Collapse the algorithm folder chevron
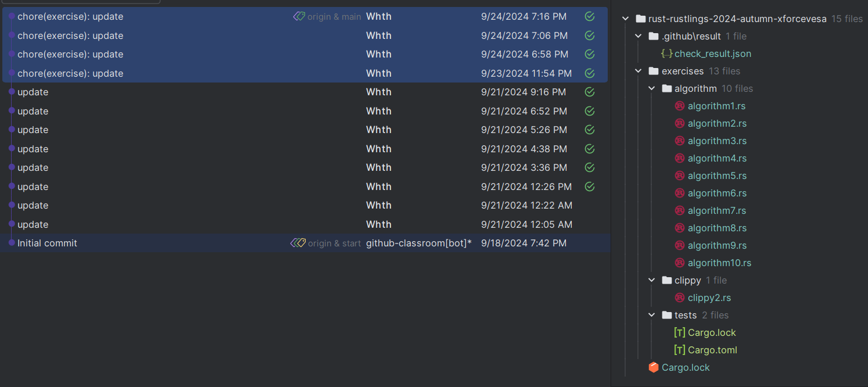868x387 pixels. pyautogui.click(x=652, y=89)
